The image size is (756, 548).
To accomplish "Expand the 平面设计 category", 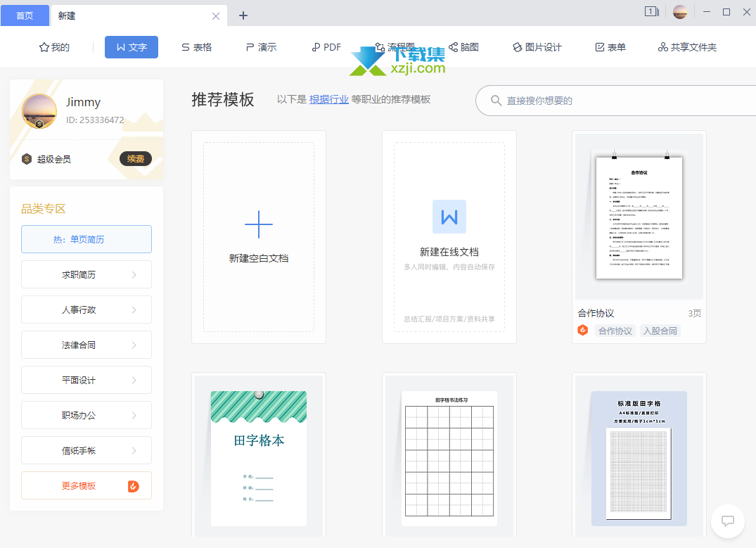I will (87, 380).
